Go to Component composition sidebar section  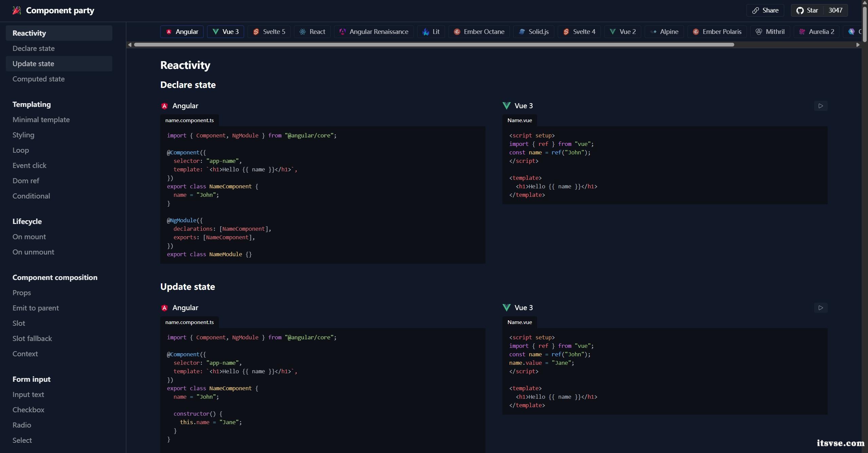tap(55, 278)
